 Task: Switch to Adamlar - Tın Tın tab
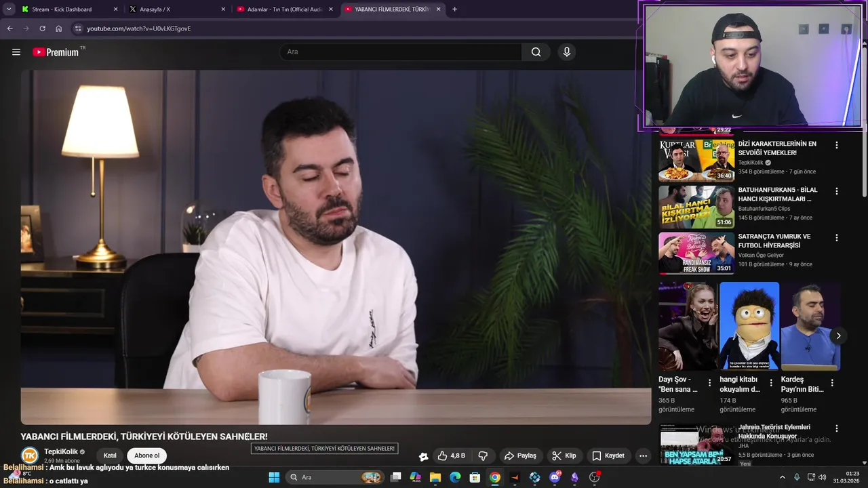tap(284, 9)
